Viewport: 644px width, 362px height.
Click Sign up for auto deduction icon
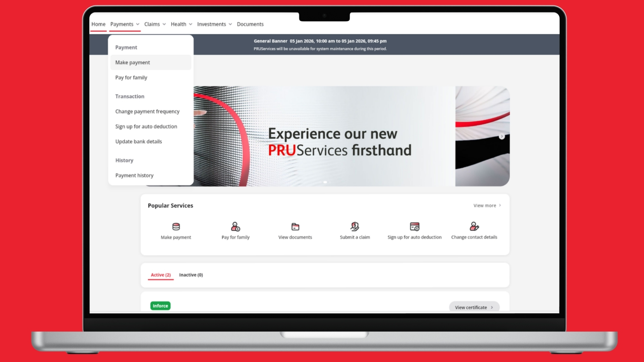tap(415, 227)
